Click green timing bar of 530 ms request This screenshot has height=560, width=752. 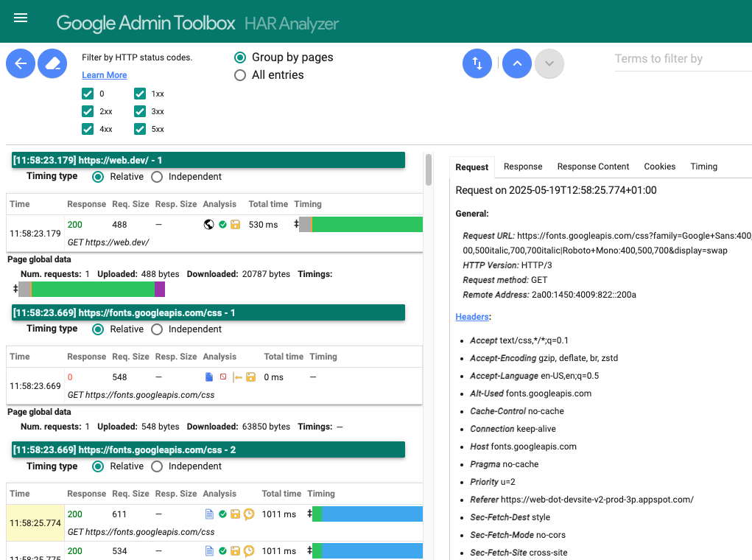pyautogui.click(x=368, y=224)
